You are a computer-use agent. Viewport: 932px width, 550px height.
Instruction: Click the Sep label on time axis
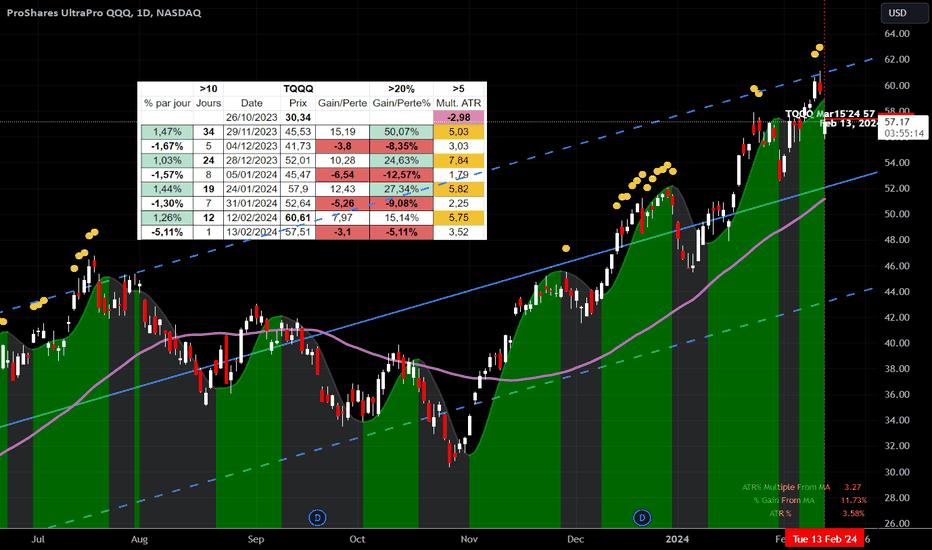tap(256, 539)
